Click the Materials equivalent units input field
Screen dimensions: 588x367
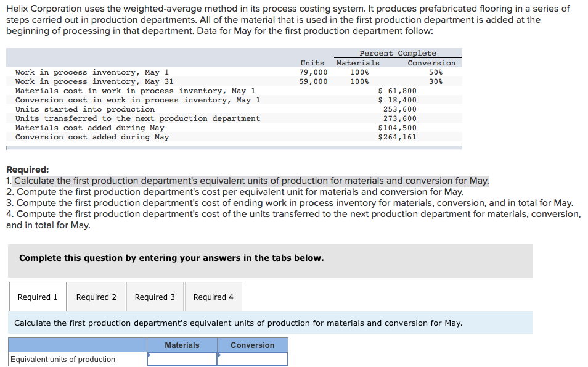182,358
